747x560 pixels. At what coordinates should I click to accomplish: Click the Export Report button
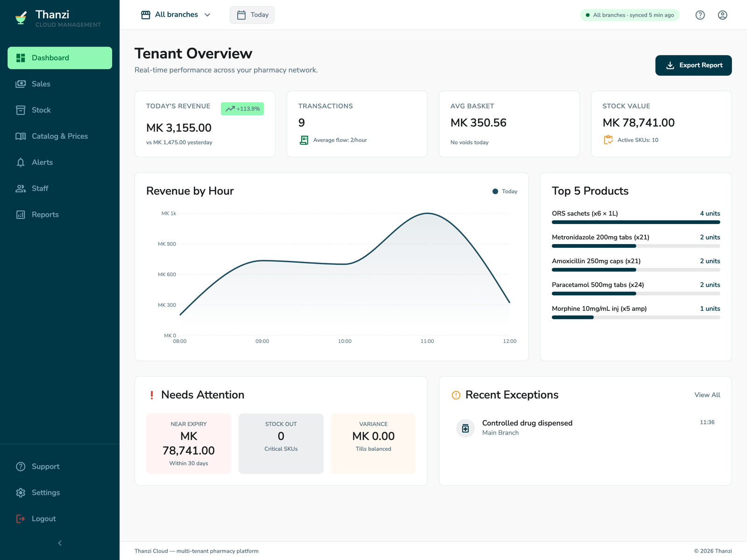click(x=693, y=65)
